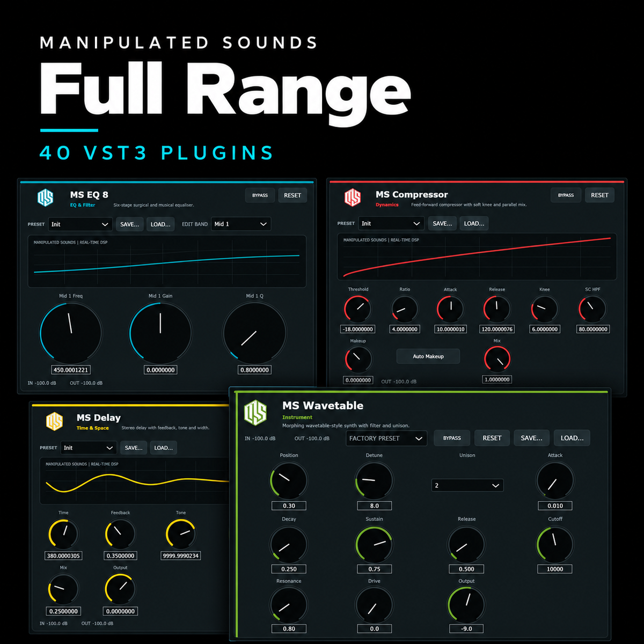
Task: Click RESET in MS Compressor
Action: click(599, 195)
